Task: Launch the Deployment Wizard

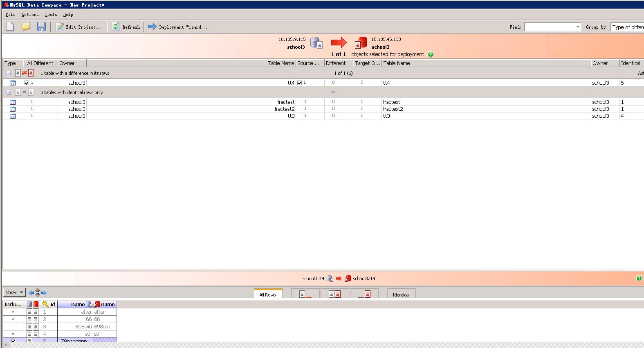Action: pyautogui.click(x=177, y=27)
